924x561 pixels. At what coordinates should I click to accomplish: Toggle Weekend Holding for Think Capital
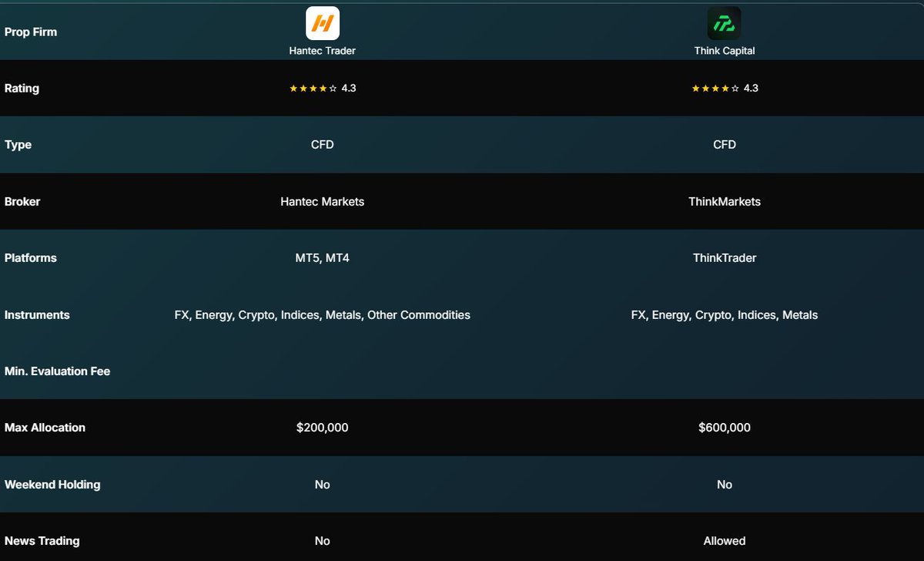tap(724, 484)
